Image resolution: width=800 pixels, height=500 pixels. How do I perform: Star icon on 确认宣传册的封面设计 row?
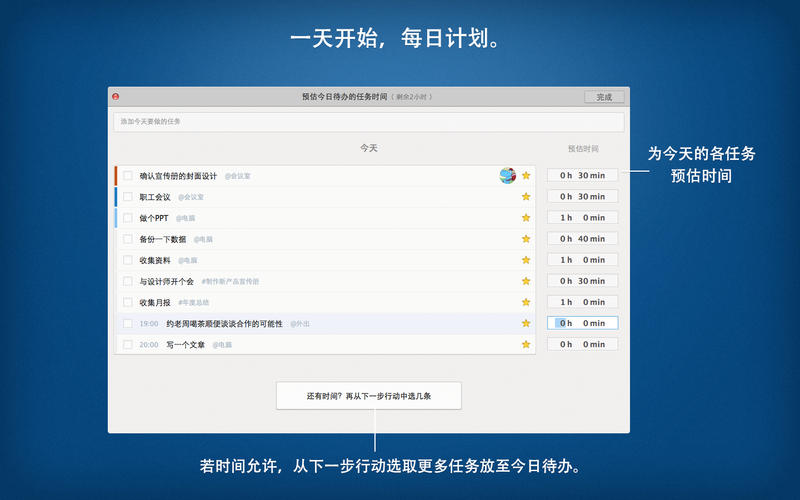pos(526,176)
